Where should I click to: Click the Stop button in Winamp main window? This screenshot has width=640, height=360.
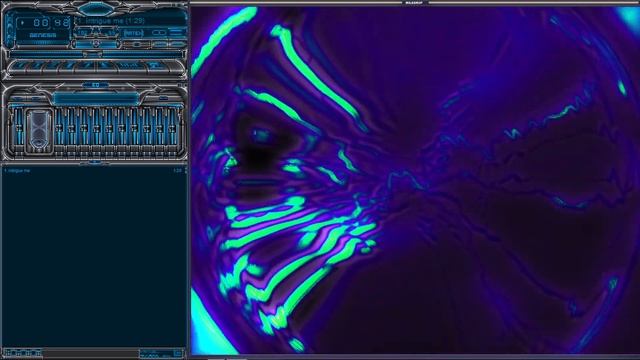pos(67,65)
